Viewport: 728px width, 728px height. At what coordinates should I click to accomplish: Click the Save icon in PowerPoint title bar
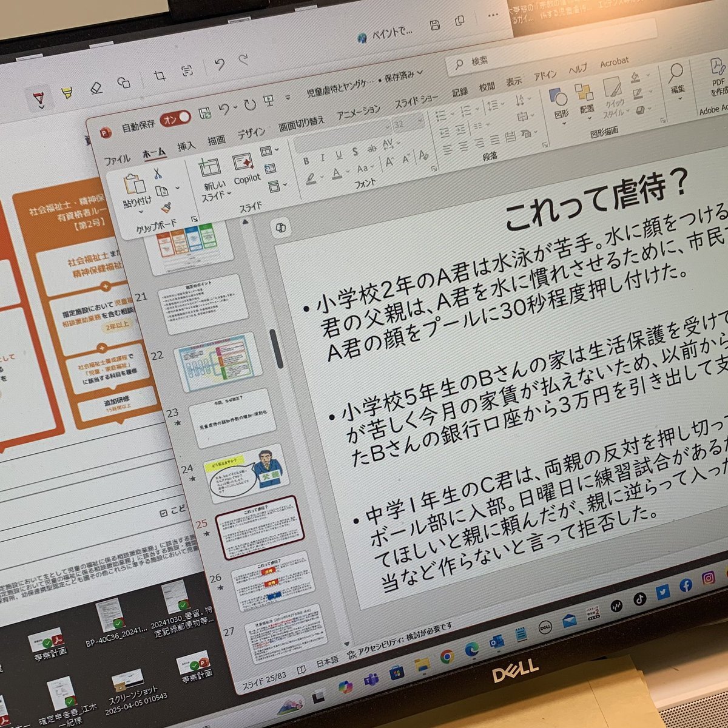(205, 113)
